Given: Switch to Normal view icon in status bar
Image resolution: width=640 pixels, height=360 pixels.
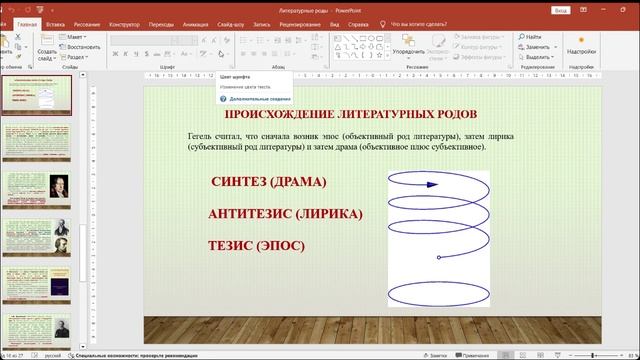Looking at the screenshot, I should point(505,356).
